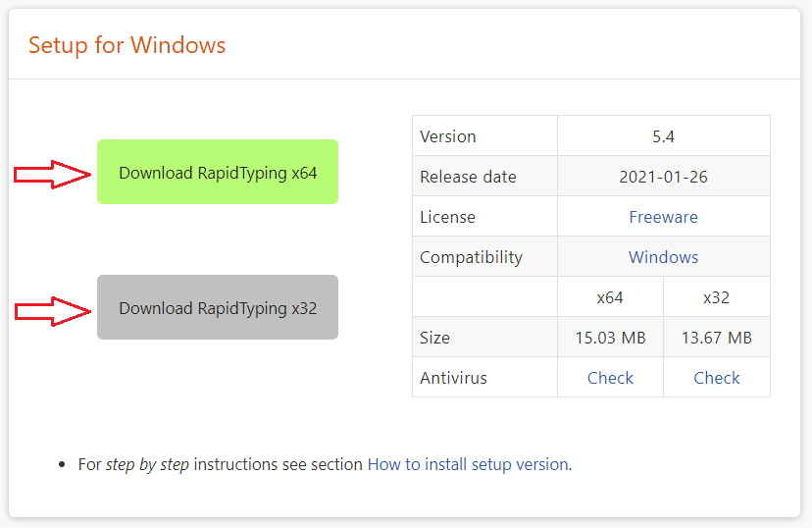Image resolution: width=812 pixels, height=528 pixels.
Task: Click the Release date row label
Action: pyautogui.click(x=468, y=177)
